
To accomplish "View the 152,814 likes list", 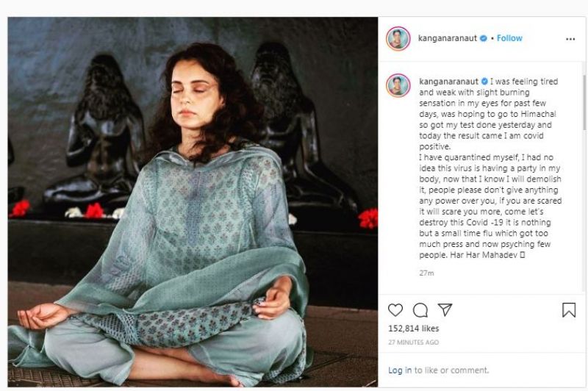I will [x=412, y=330].
